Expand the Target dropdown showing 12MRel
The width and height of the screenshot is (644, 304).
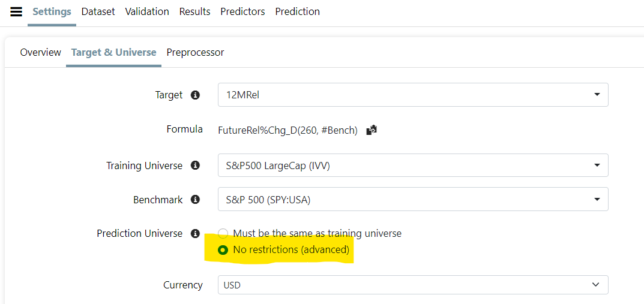(x=413, y=95)
